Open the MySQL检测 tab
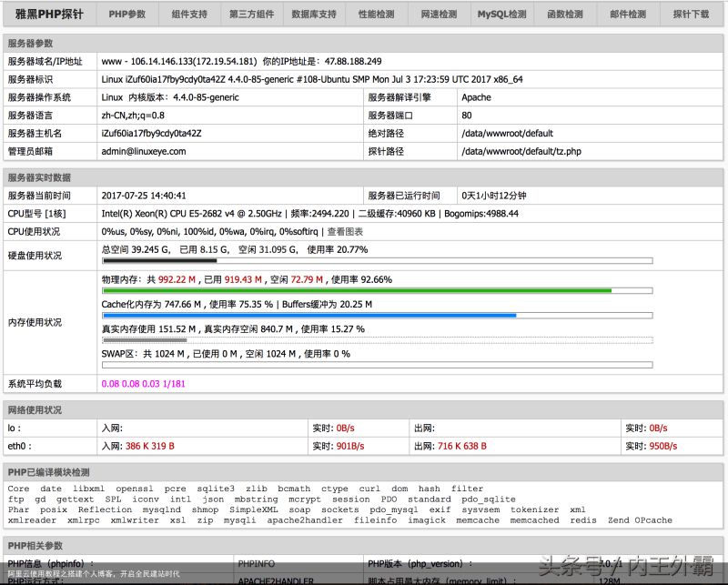Image resolution: width=728 pixels, height=585 pixels. 502,15
